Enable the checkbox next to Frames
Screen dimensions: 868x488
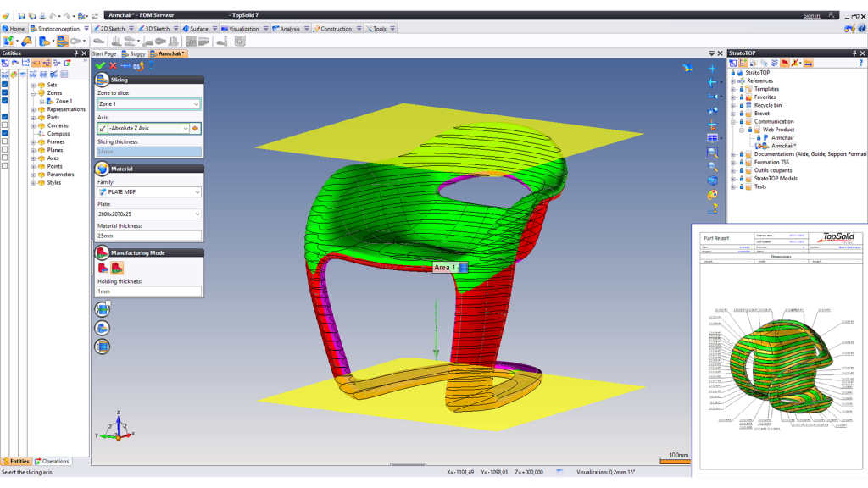click(5, 141)
